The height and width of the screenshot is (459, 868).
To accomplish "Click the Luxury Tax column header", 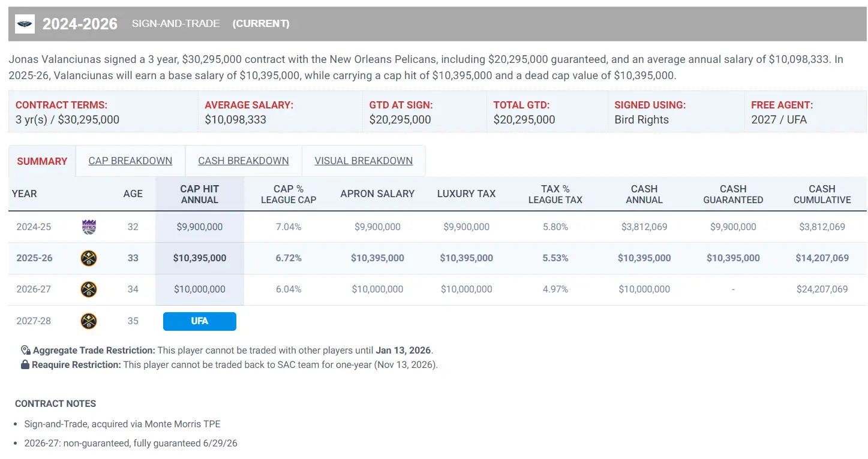I will click(466, 194).
